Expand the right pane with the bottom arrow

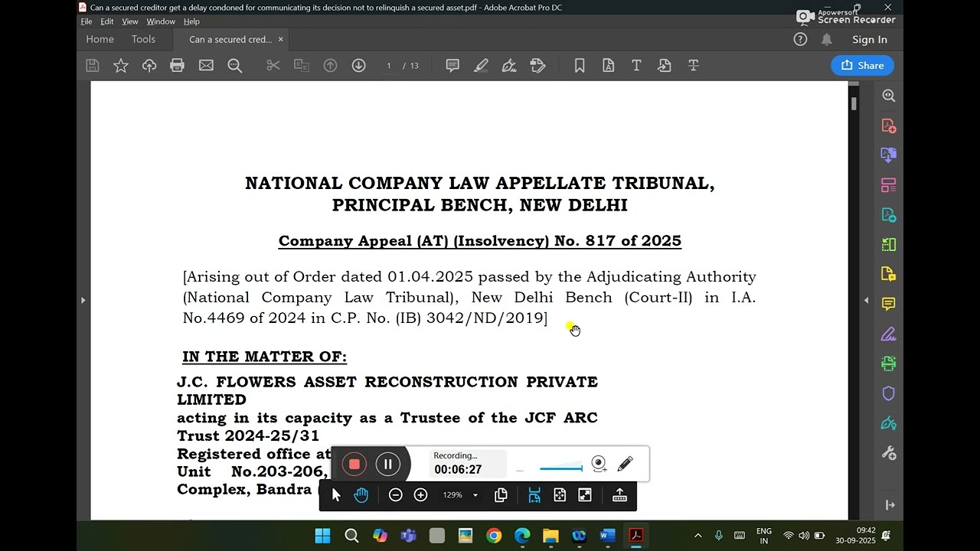click(890, 505)
